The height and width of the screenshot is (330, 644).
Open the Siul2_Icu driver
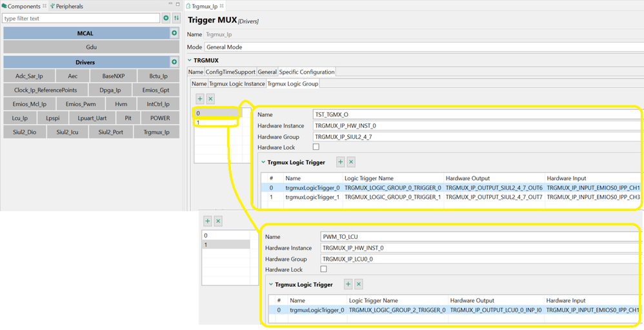pos(67,132)
